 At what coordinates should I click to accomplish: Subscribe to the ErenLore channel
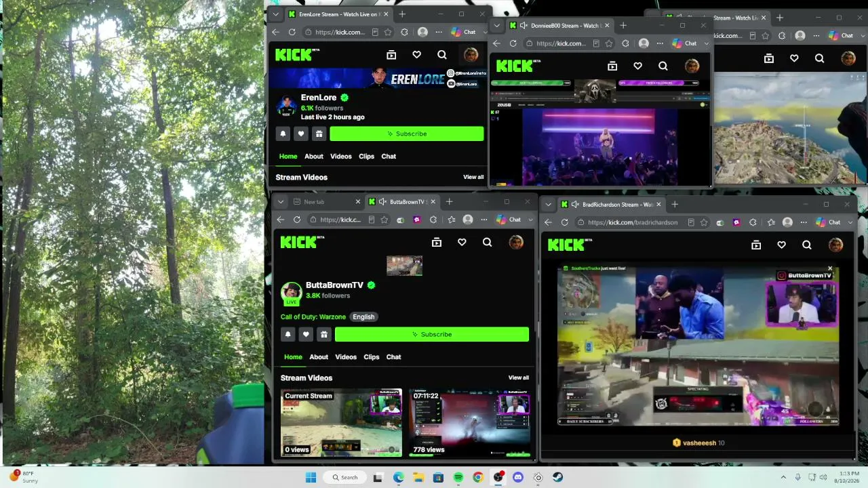pos(407,134)
